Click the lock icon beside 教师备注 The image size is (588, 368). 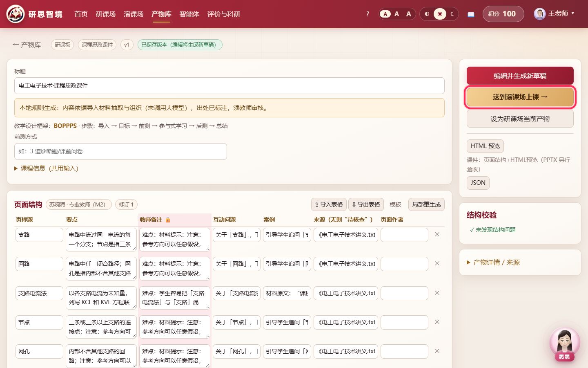point(168,220)
